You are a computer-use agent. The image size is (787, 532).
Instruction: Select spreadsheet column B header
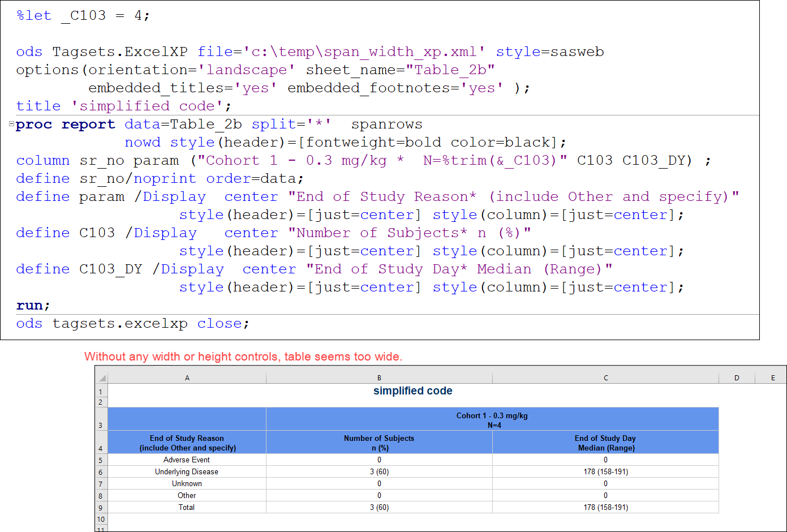pos(379,377)
